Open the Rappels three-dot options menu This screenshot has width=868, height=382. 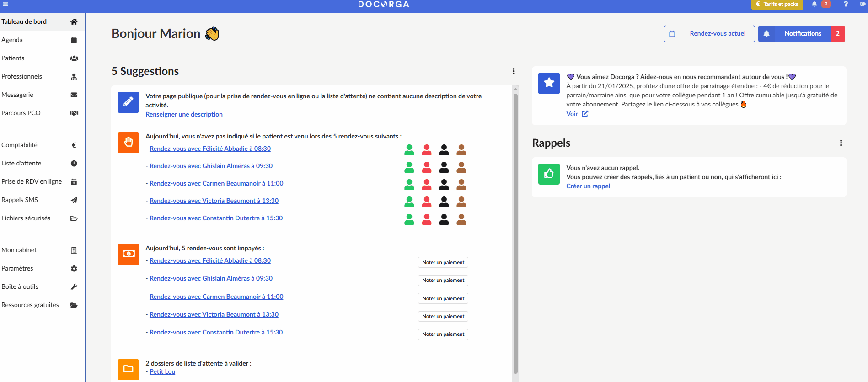pyautogui.click(x=841, y=143)
